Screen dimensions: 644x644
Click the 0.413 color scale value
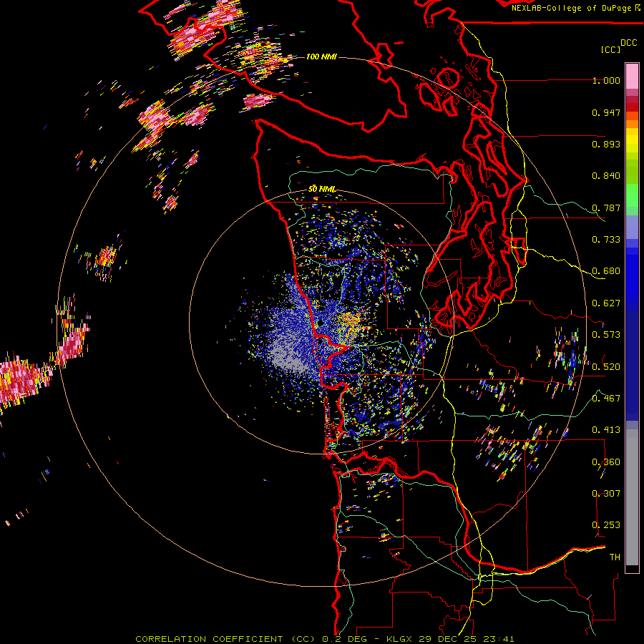click(x=606, y=430)
